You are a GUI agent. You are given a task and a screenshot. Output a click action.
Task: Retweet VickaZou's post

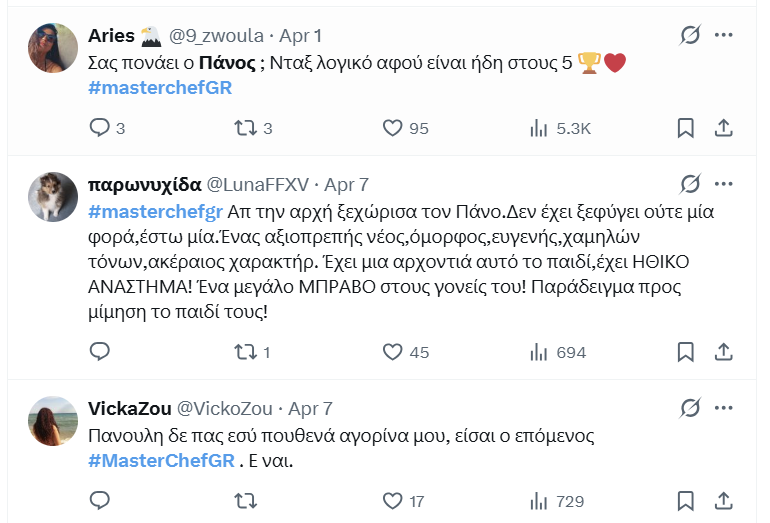[244, 500]
